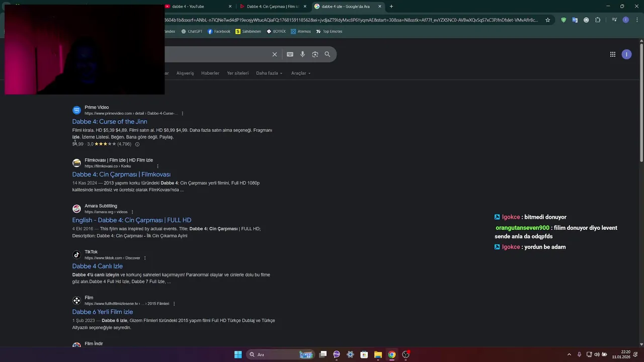644x362 pixels.
Task: Open the Google apps grid
Action: pos(613,54)
